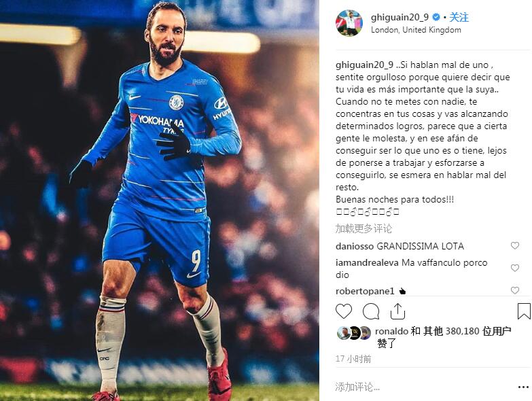
Task: Share the post via the share icon
Action: click(397, 311)
